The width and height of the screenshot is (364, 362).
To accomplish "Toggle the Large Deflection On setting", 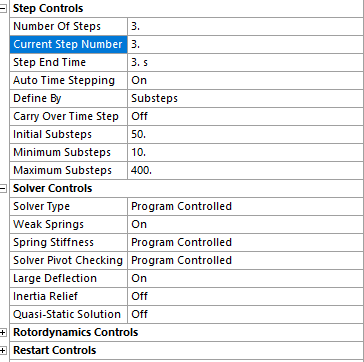I will [x=246, y=279].
